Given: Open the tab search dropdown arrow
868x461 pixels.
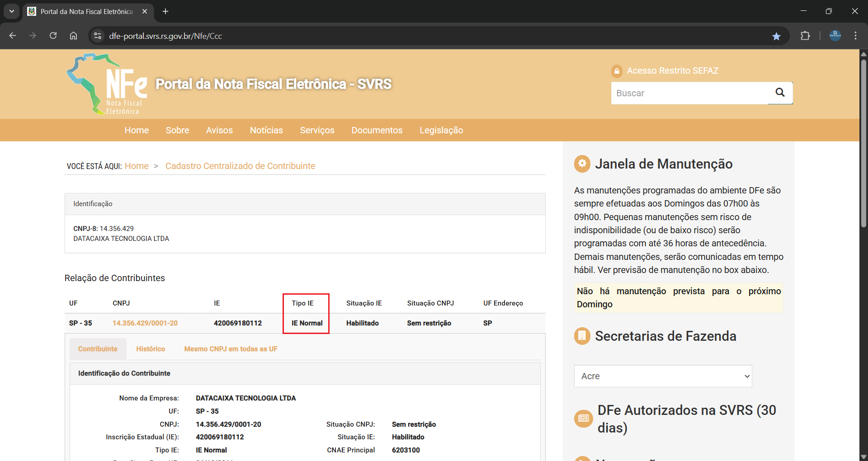Looking at the screenshot, I should click(x=12, y=11).
